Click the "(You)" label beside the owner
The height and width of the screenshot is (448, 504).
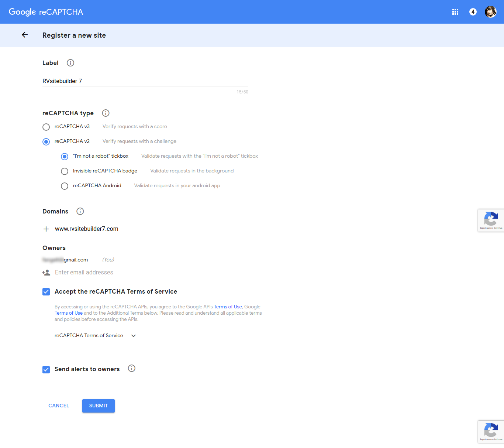(108, 260)
